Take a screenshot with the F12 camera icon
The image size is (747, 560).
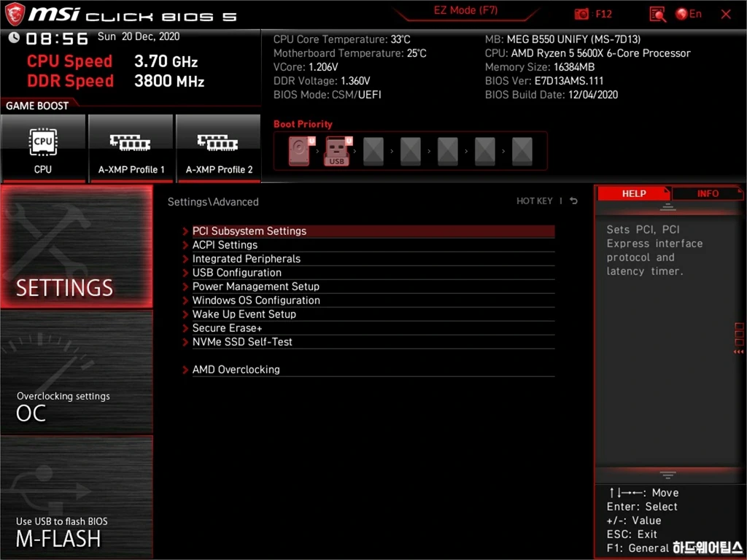pyautogui.click(x=581, y=15)
